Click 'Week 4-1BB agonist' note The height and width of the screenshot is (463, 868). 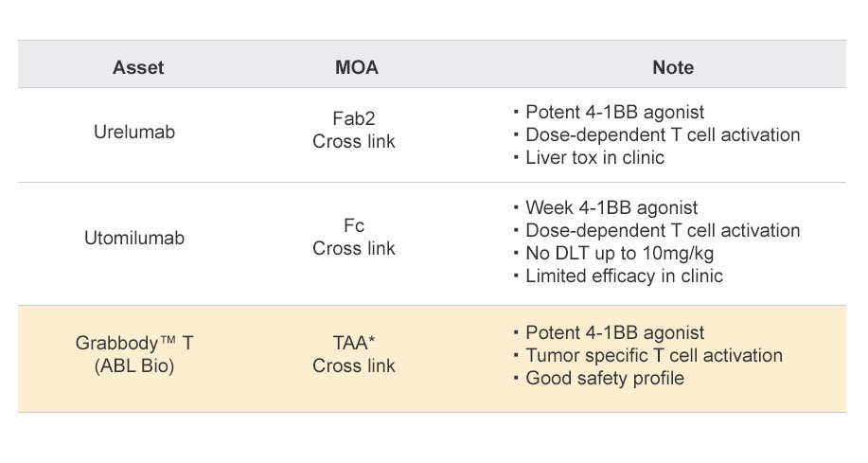coord(611,207)
